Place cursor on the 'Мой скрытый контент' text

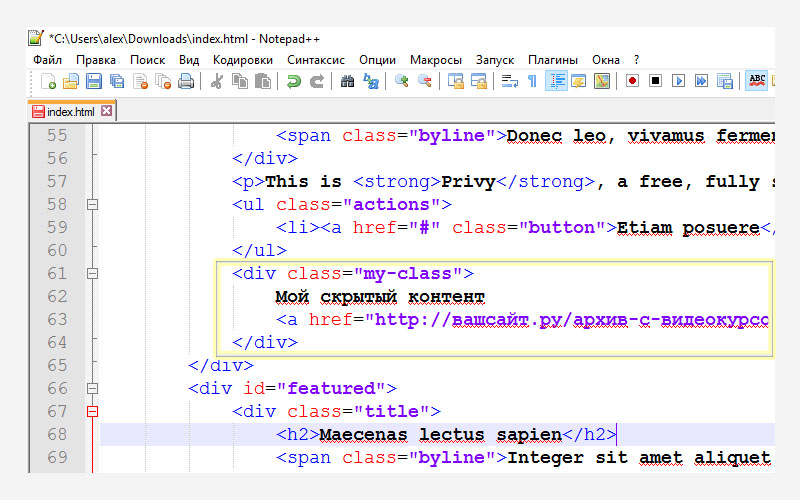[379, 296]
